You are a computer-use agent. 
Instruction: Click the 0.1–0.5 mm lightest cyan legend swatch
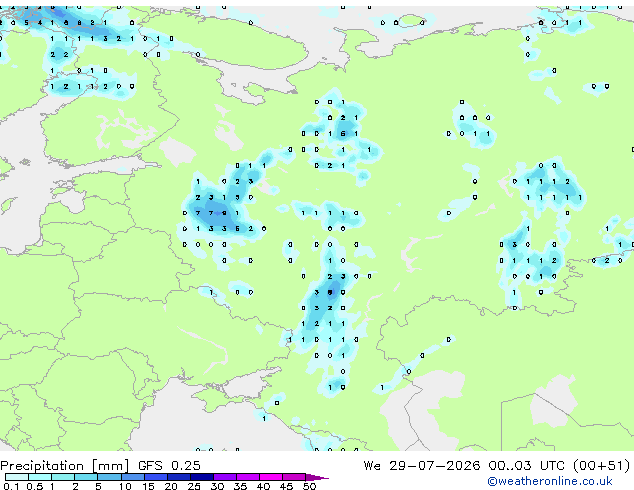click(17, 477)
